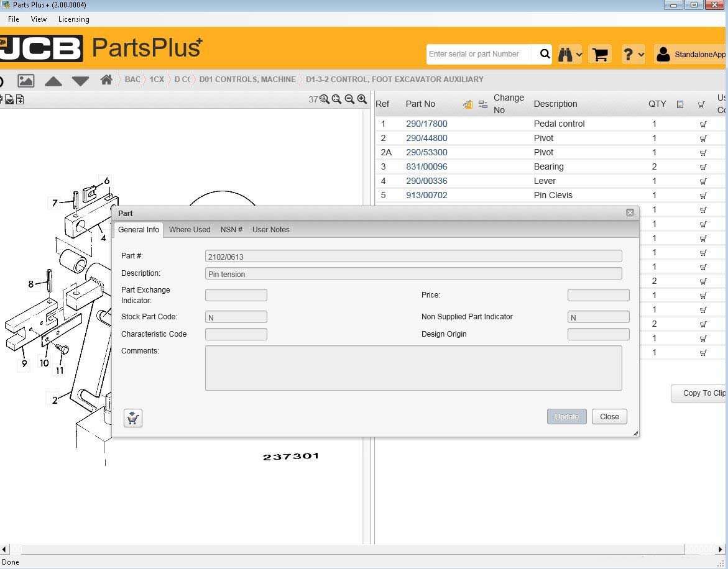Click the Close button in Part dialog
728x569 pixels.
pyautogui.click(x=609, y=416)
